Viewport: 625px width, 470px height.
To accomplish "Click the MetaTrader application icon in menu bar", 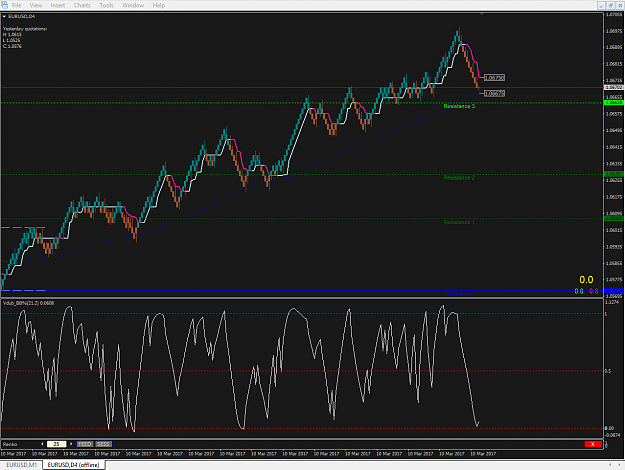I will pos(4,5).
